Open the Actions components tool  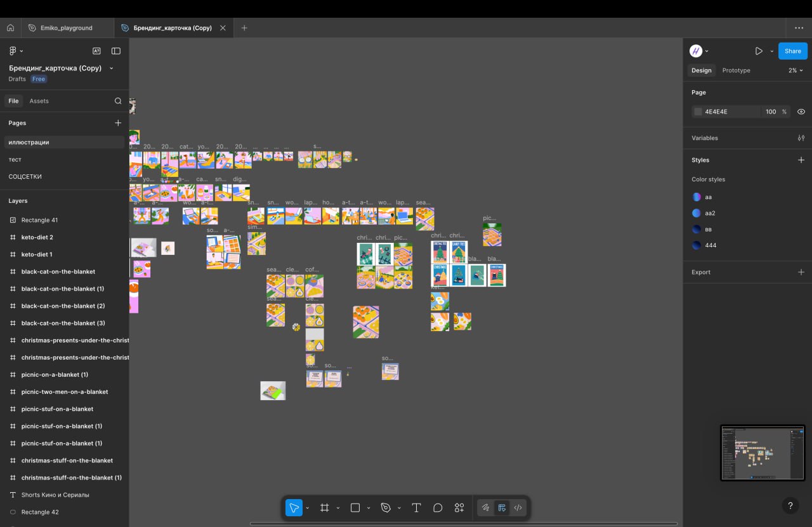coord(459,507)
